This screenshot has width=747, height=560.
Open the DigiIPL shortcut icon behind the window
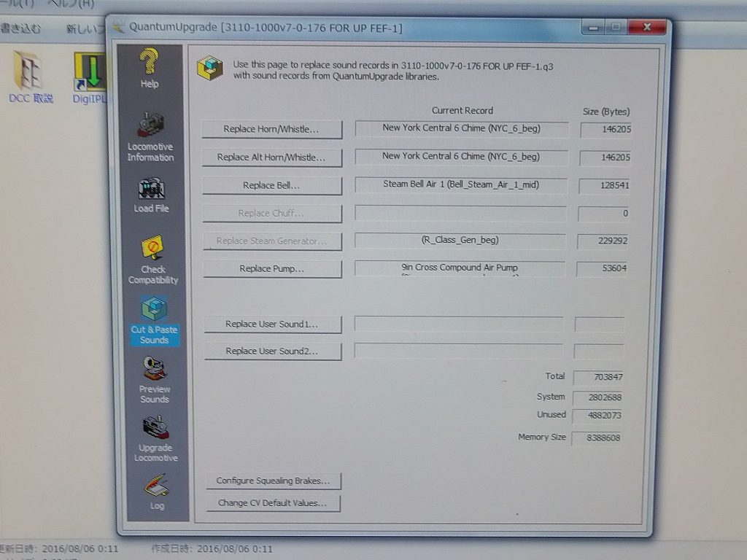pyautogui.click(x=89, y=77)
